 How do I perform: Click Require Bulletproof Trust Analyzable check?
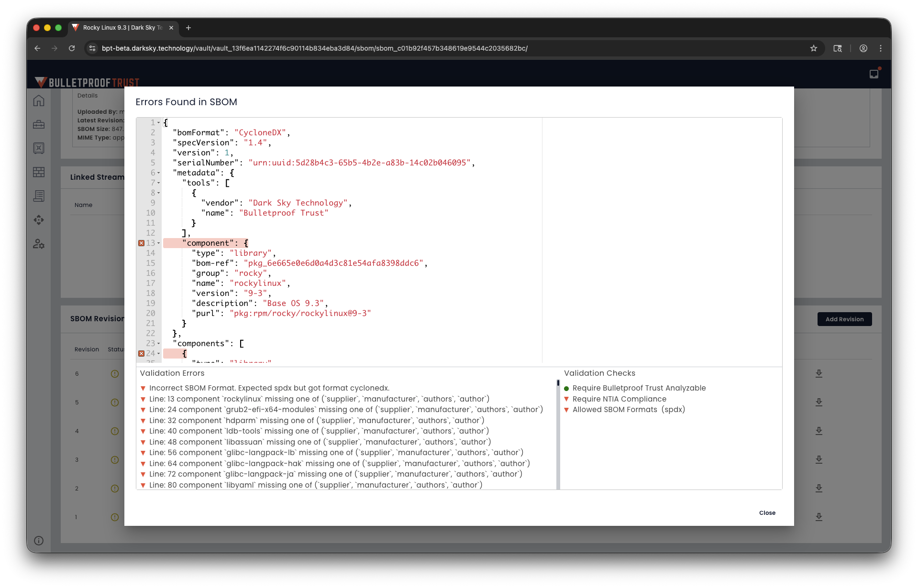point(639,388)
